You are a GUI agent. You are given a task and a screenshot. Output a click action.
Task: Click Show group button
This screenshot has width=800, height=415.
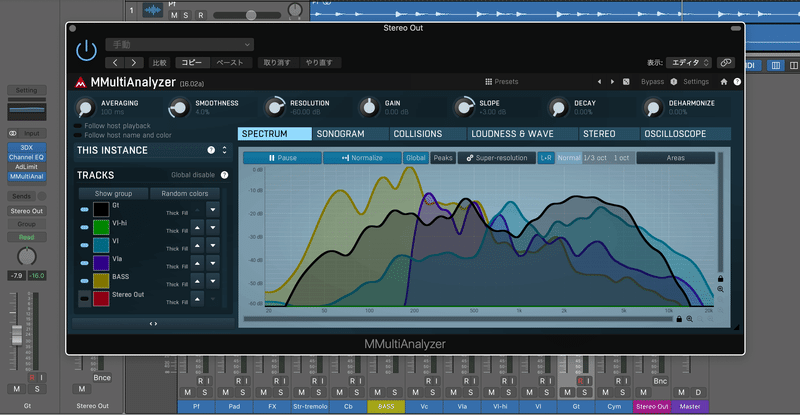click(113, 193)
